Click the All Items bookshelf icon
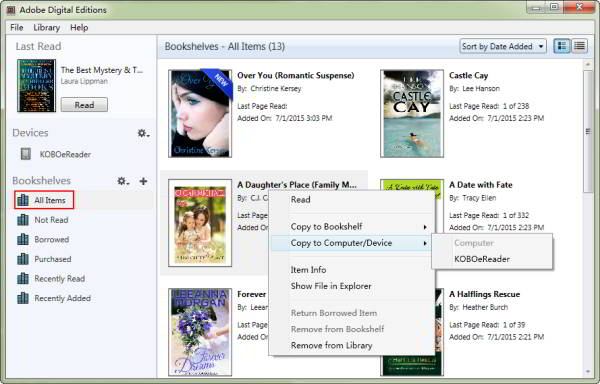Screen dimensions: 600x384 point(23,200)
